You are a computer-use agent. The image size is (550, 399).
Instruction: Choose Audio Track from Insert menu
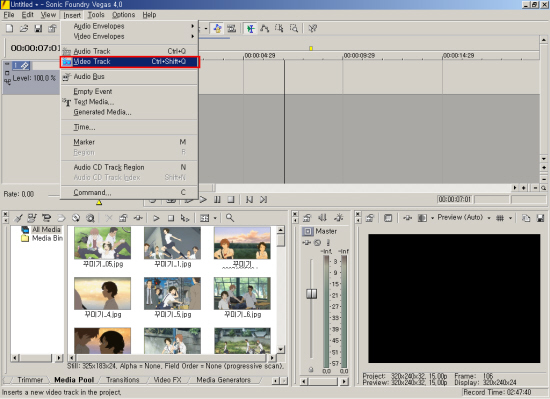[x=129, y=51]
